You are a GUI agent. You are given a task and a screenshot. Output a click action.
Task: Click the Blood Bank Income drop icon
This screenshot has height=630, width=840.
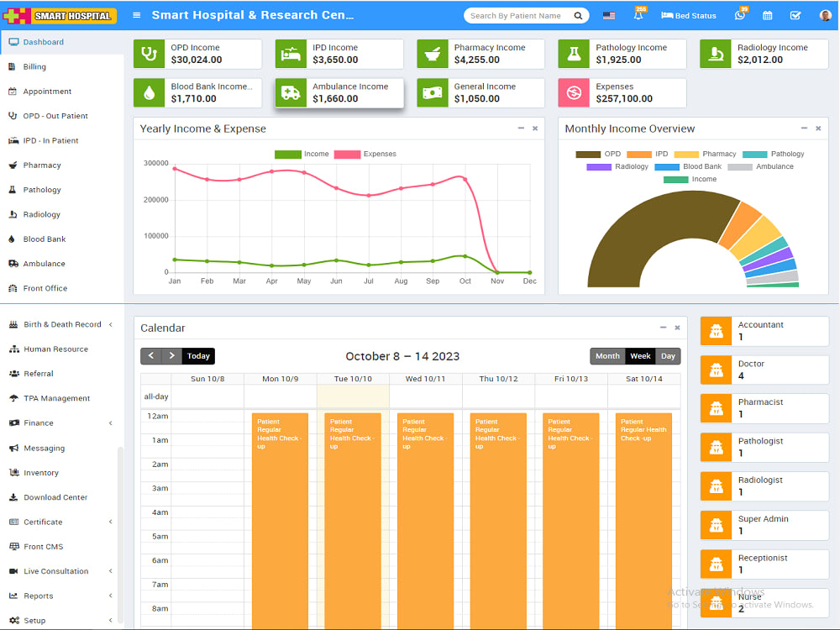pyautogui.click(x=149, y=92)
